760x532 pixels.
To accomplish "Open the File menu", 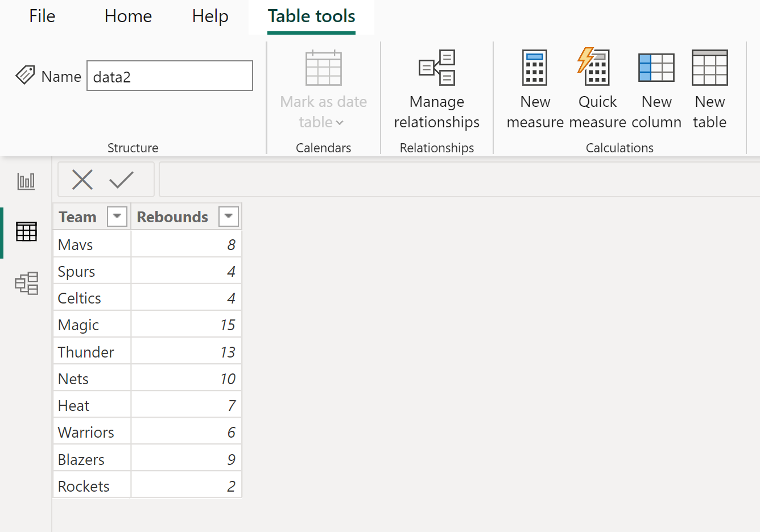I will click(42, 16).
